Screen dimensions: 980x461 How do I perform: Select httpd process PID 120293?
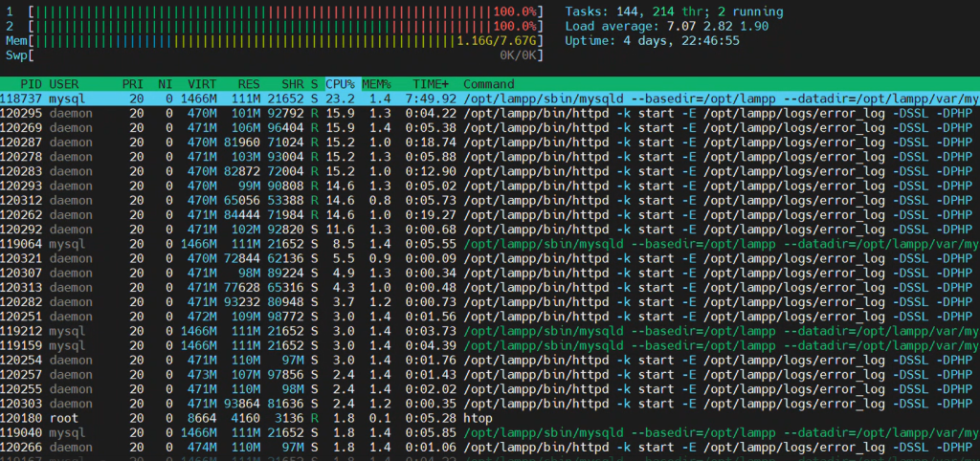coord(490,186)
